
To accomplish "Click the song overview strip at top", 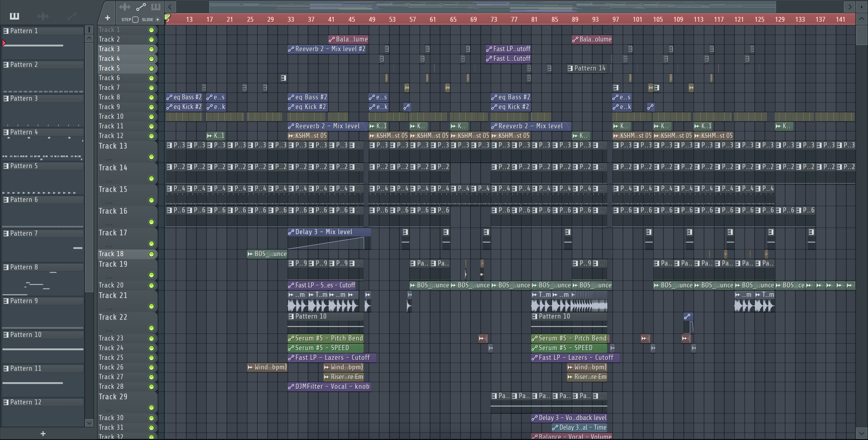I will coord(492,6).
